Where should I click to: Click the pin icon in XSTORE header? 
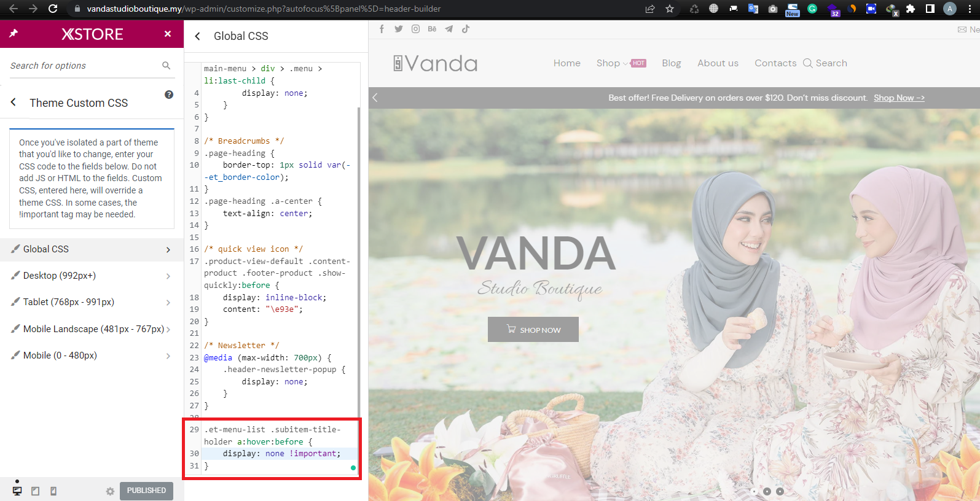[14, 34]
